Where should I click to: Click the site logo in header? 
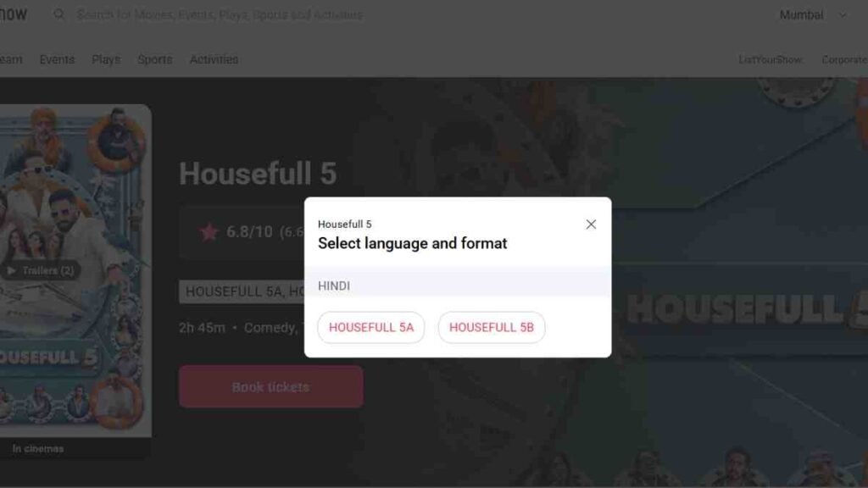[x=14, y=14]
